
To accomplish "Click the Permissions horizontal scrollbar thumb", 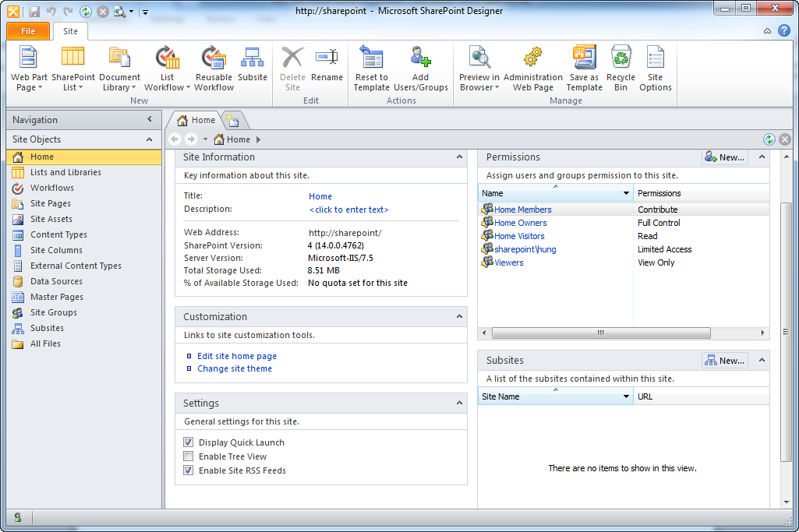I will pyautogui.click(x=601, y=333).
